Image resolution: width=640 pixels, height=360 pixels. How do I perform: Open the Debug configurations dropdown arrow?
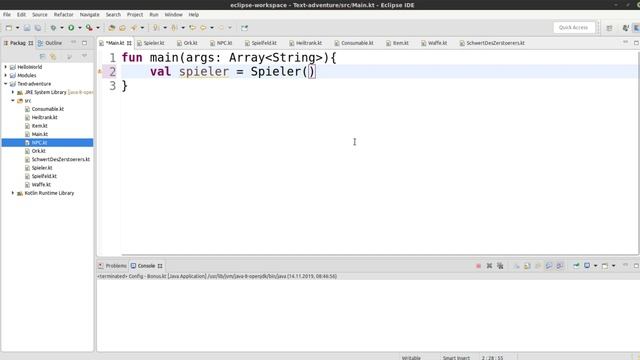(x=62, y=28)
